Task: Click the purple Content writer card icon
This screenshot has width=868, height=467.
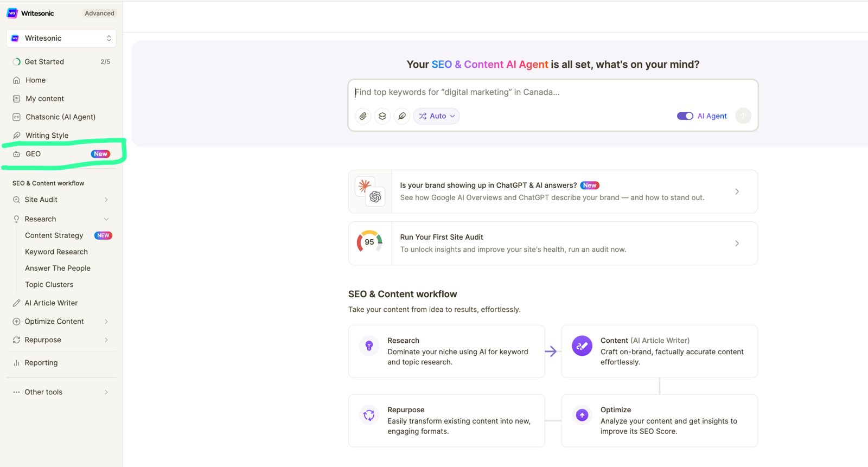Action: click(x=582, y=346)
